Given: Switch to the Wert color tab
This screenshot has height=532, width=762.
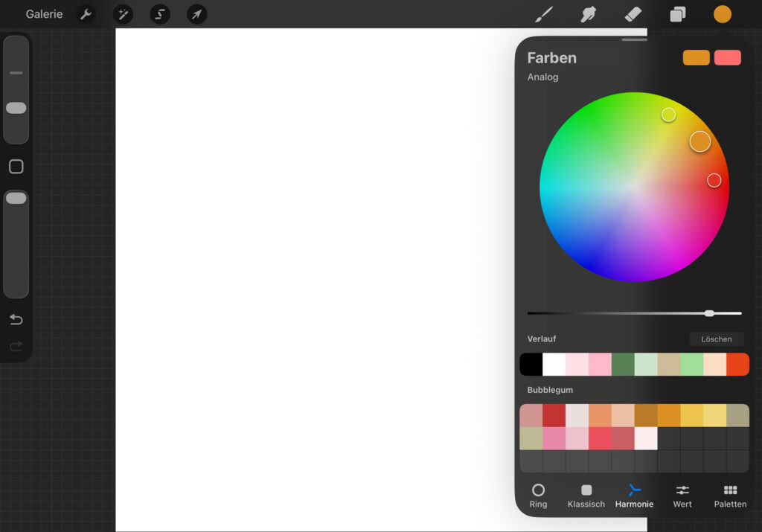Looking at the screenshot, I should [682, 496].
